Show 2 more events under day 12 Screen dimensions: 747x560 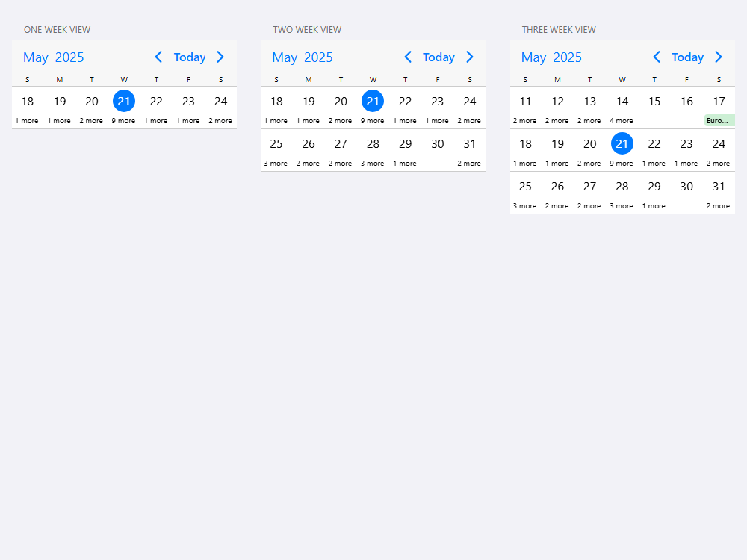point(557,121)
